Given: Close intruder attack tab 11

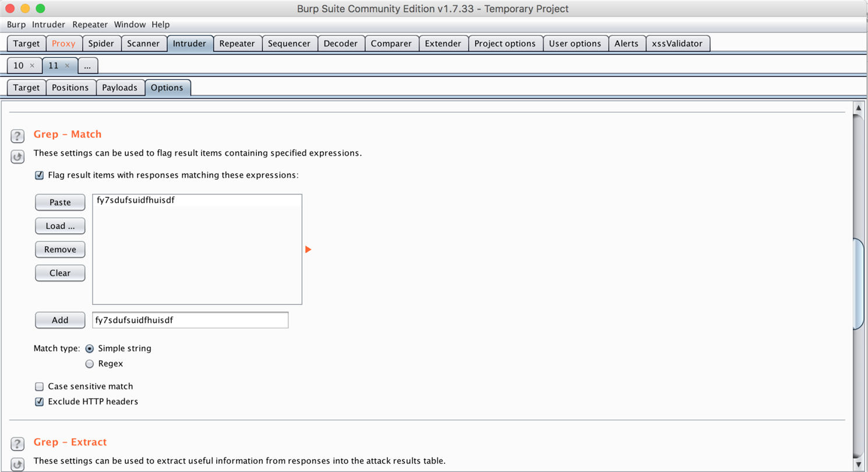Looking at the screenshot, I should click(67, 66).
